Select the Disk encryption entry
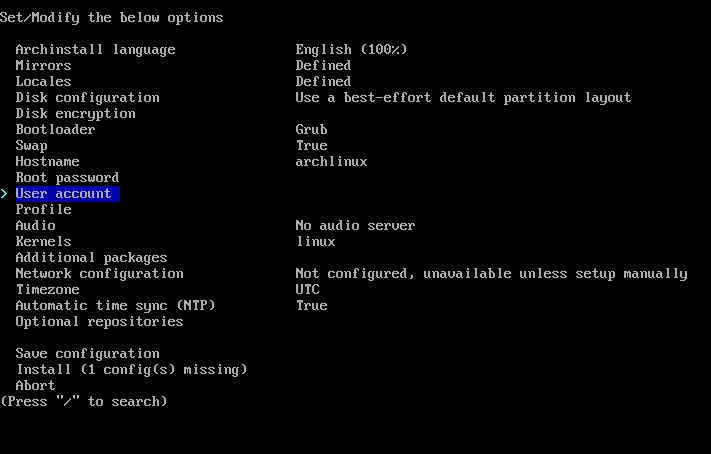The height and width of the screenshot is (454, 711). coord(75,113)
